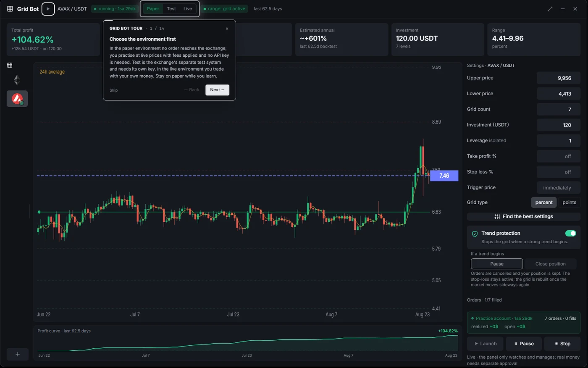
Task: Launch the grid bot
Action: pos(486,344)
